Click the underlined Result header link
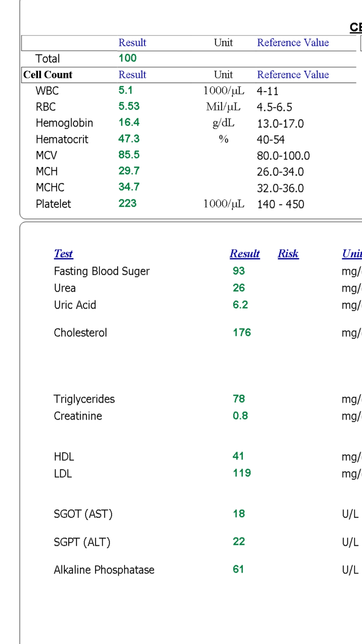Image resolution: width=362 pixels, height=644 pixels. [244, 254]
